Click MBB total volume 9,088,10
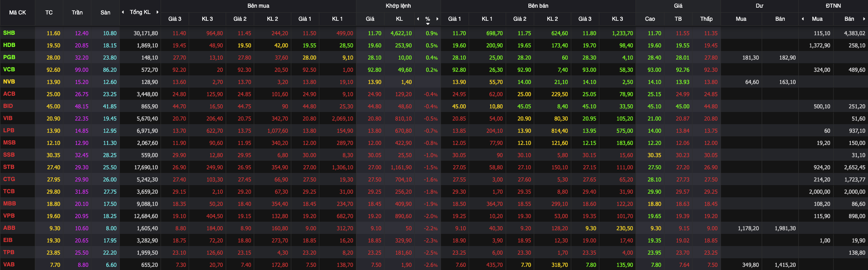 pos(147,204)
